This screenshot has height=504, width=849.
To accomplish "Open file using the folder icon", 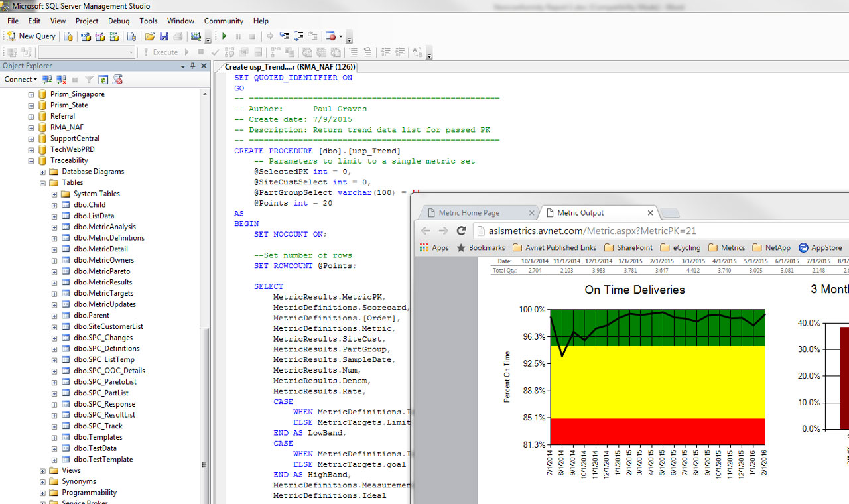I will [150, 36].
